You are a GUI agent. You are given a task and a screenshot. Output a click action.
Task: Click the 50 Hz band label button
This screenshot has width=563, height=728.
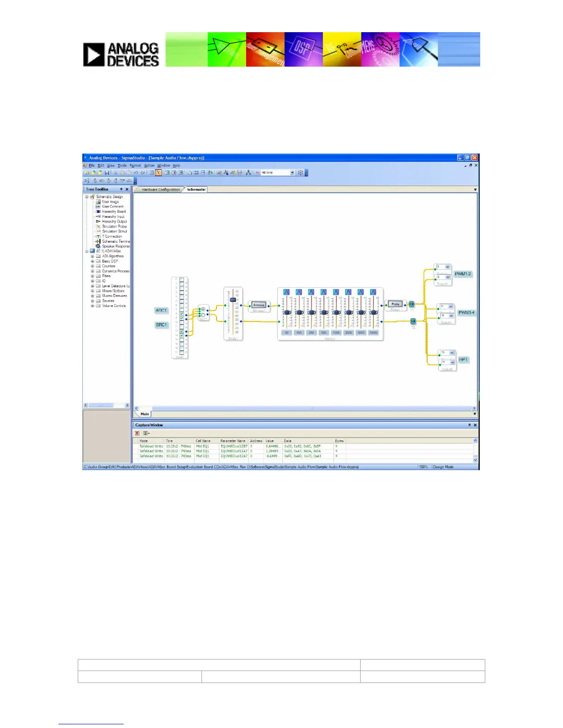click(287, 332)
